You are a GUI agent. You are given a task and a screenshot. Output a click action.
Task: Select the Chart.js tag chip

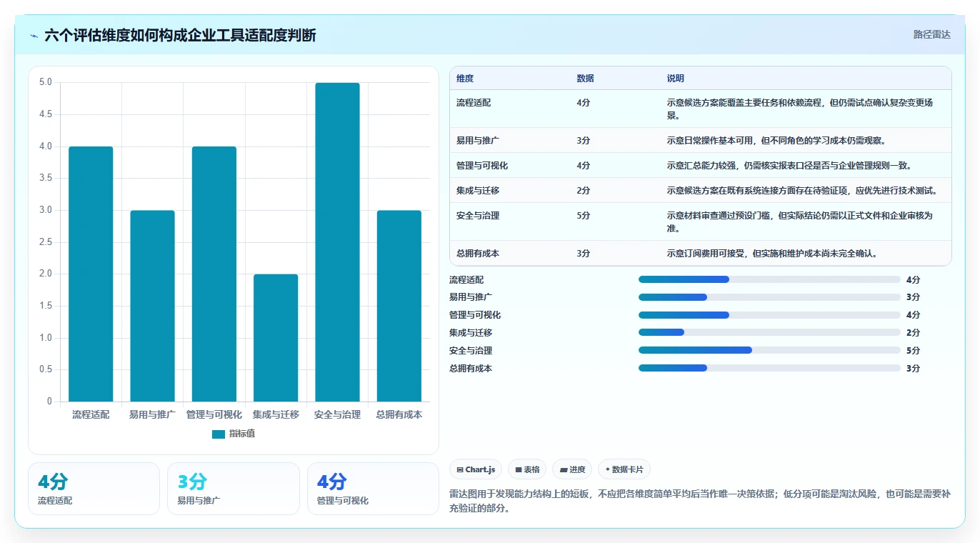point(476,469)
